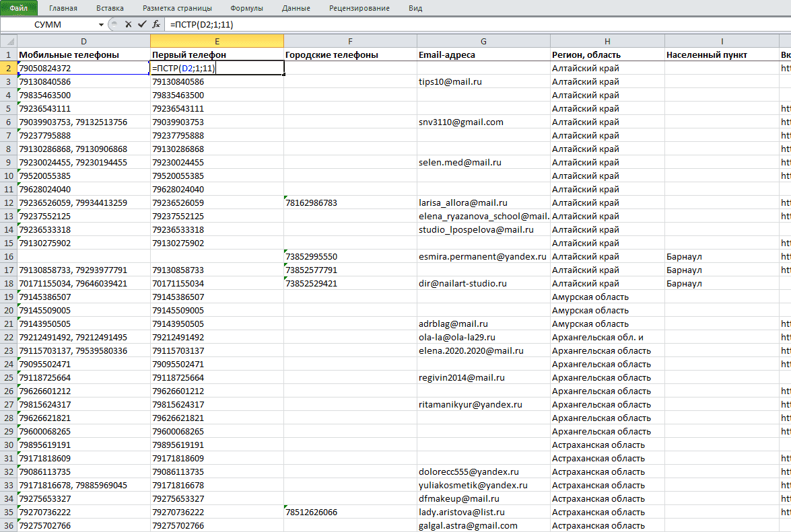
Task: Open the Файл tab
Action: 19,8
